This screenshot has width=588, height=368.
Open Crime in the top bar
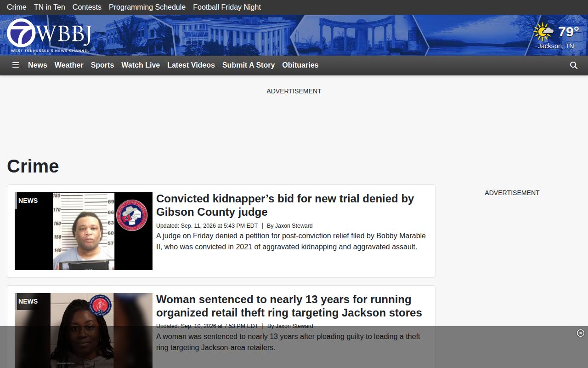pos(17,7)
